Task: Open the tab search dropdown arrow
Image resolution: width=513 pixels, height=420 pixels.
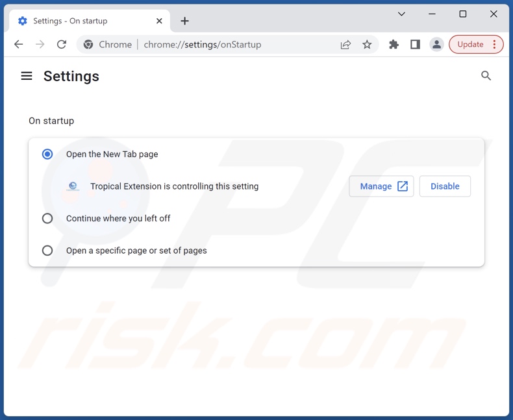Action: click(x=401, y=14)
